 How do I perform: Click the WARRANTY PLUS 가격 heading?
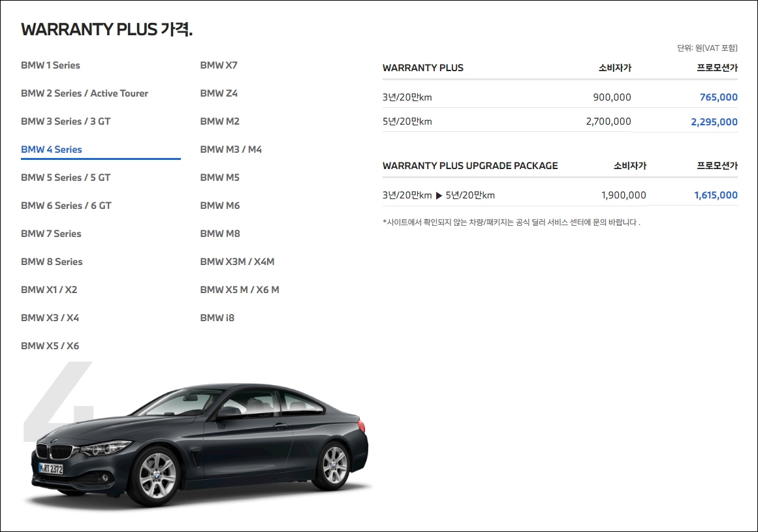(x=107, y=29)
